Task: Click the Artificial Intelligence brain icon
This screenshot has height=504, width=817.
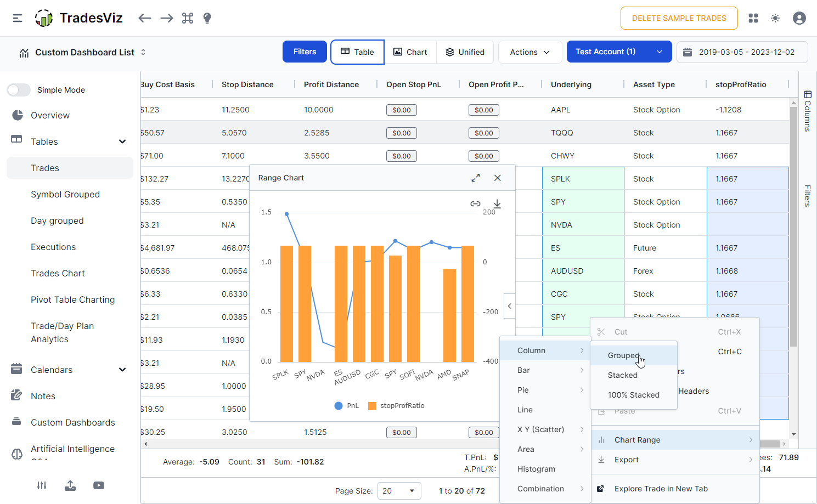Action: click(x=17, y=454)
